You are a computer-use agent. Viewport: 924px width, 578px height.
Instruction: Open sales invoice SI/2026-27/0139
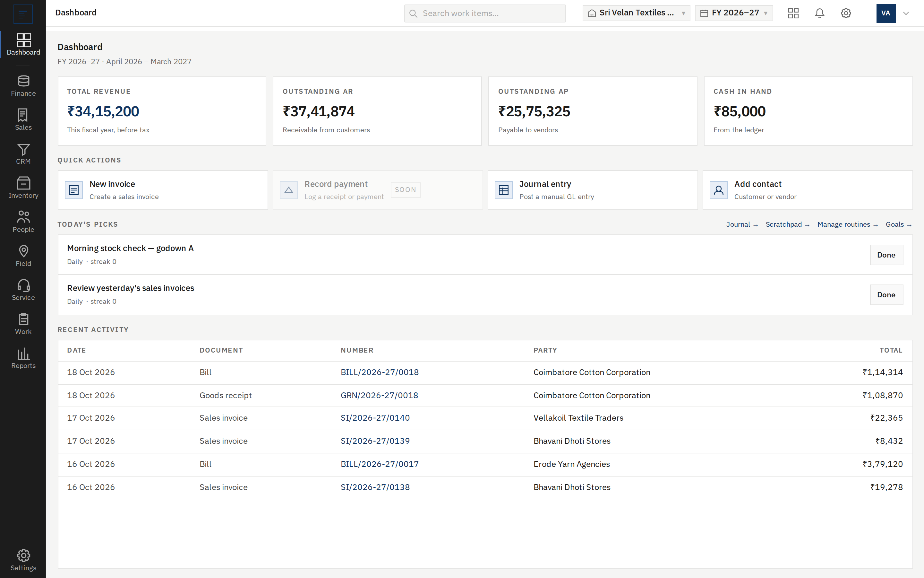375,441
